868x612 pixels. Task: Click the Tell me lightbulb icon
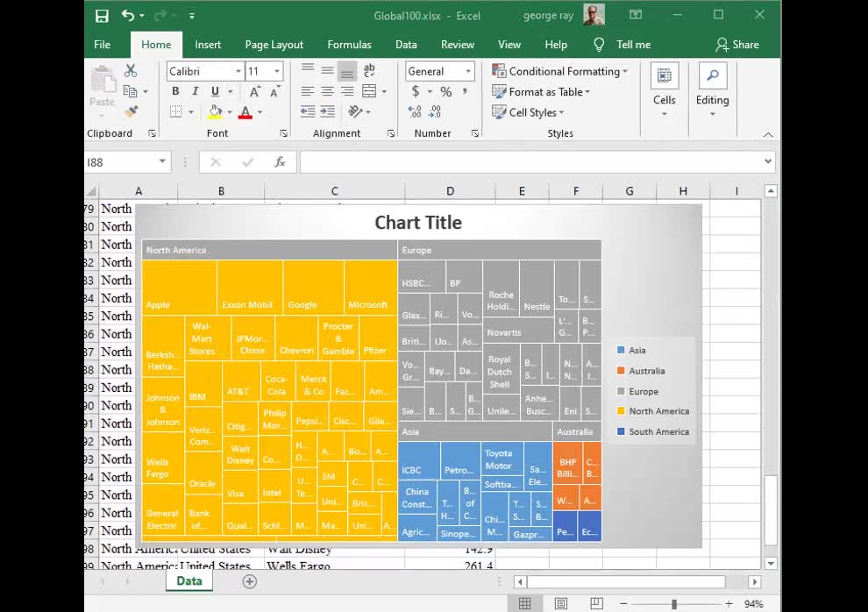click(x=599, y=44)
